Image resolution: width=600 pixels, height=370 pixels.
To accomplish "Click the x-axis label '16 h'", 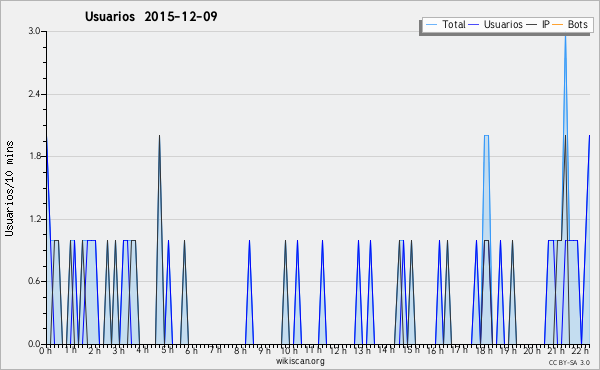I will tap(435, 350).
